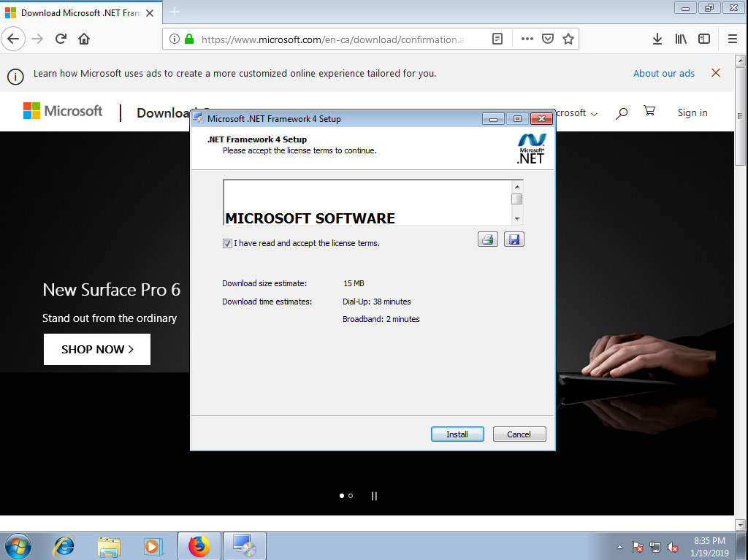Click the green secure padlock icon

point(189,39)
